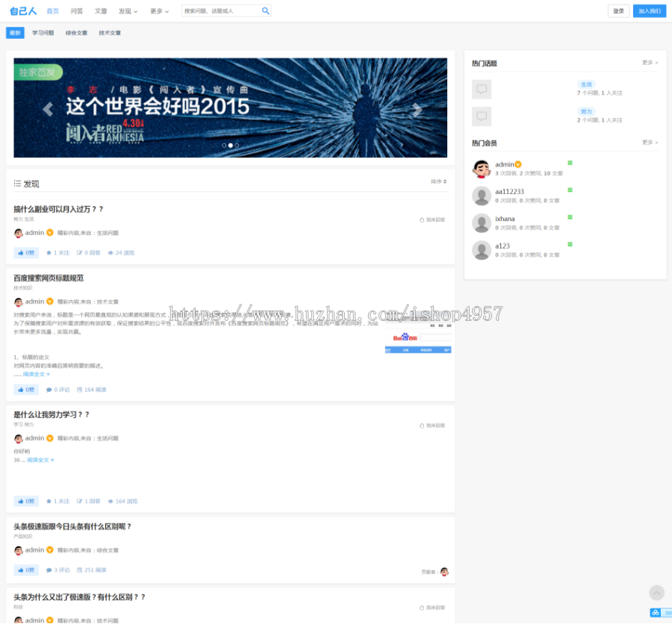Expand 阅读全文 on 是什么让我努力学习
Viewport: 672px width, 624px height.
40,460
